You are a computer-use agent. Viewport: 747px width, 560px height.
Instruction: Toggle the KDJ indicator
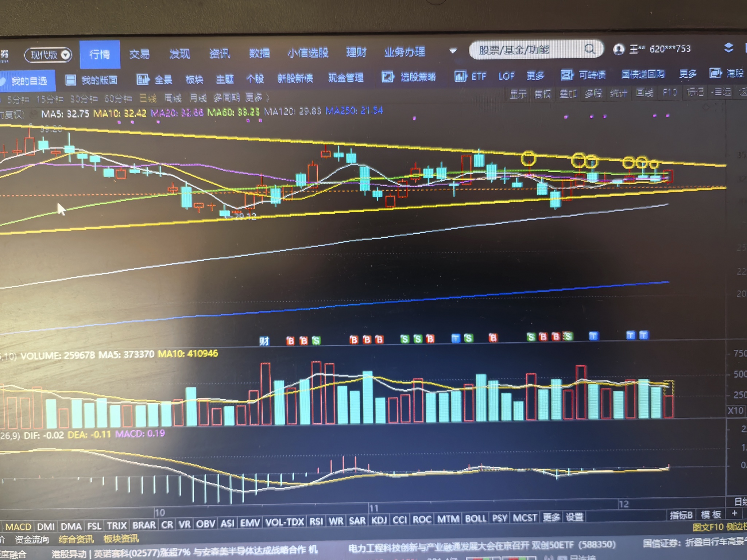pos(379,520)
